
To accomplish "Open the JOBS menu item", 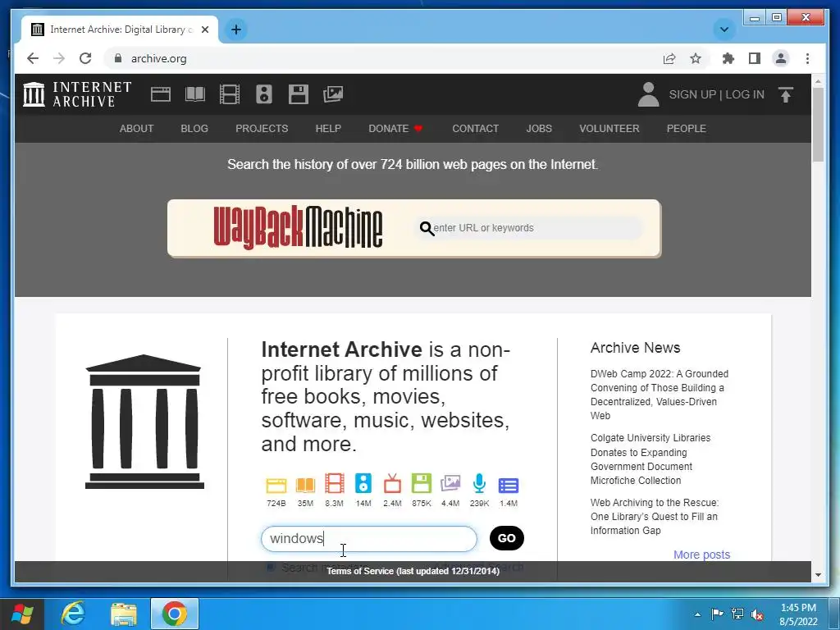I will [539, 129].
